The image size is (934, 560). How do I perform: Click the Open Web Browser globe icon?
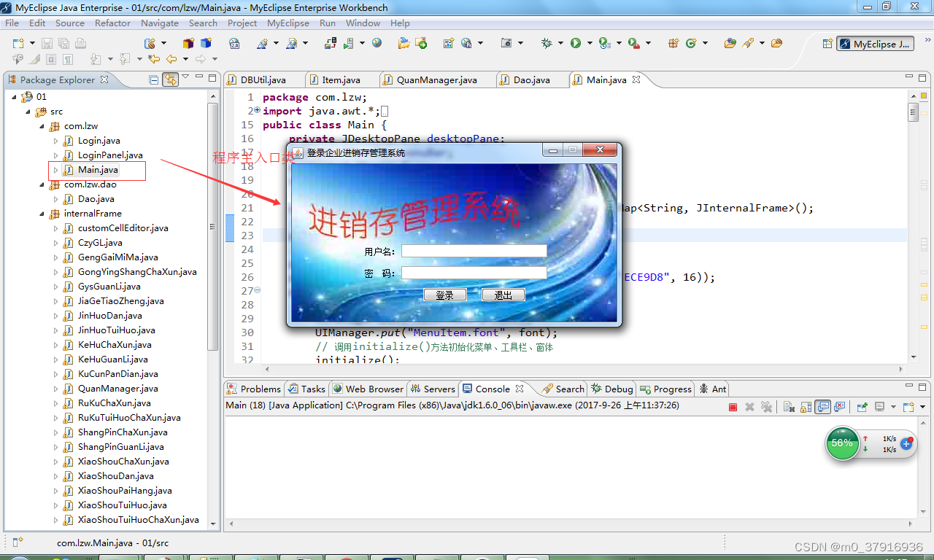pyautogui.click(x=377, y=42)
